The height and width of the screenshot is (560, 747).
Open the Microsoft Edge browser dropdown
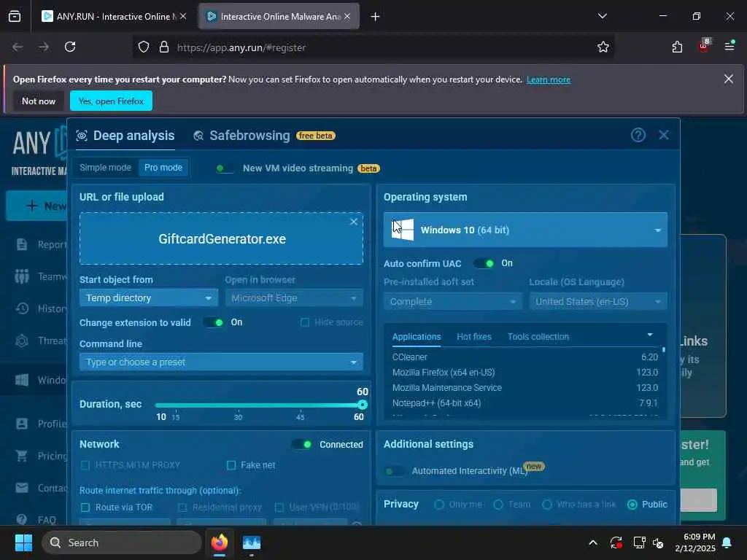pos(294,298)
